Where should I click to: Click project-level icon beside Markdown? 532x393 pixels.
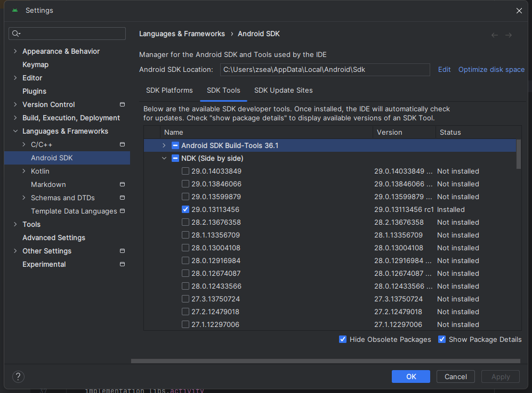[x=122, y=184]
